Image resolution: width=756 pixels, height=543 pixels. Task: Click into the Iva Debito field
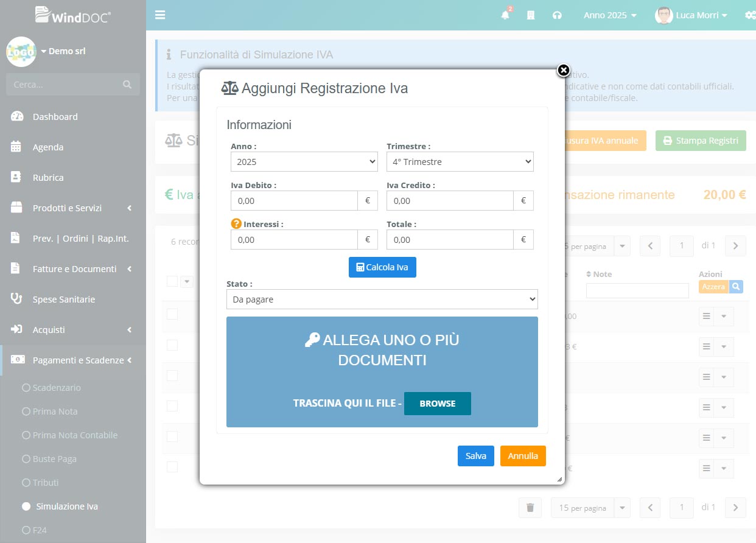click(x=293, y=201)
